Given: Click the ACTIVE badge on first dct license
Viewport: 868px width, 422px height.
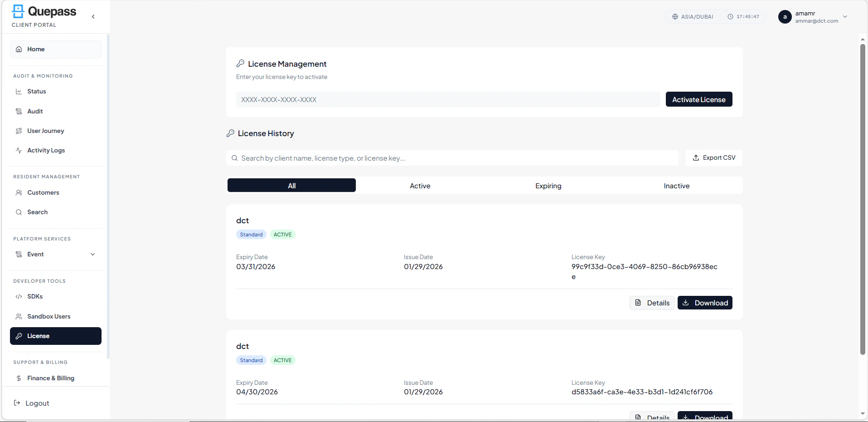Looking at the screenshot, I should (x=283, y=235).
